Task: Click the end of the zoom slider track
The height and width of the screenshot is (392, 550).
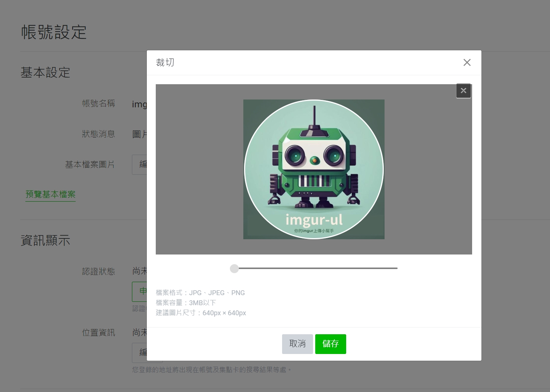Action: click(x=396, y=268)
